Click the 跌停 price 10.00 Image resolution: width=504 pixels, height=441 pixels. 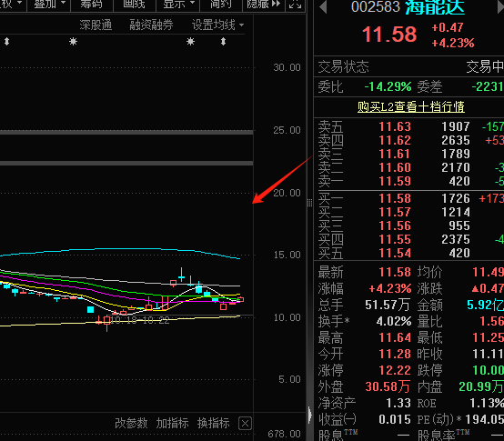(488, 370)
